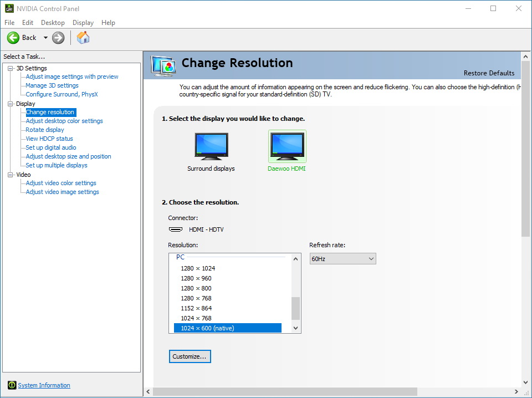Select resolution 1024 × 600 (native)
Viewport: 532px width, 398px height.
tap(228, 328)
